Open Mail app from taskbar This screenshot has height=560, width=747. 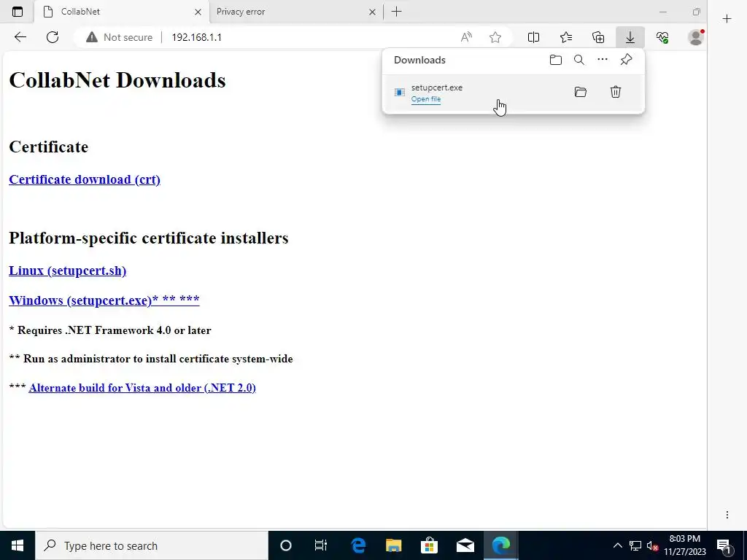(x=465, y=545)
